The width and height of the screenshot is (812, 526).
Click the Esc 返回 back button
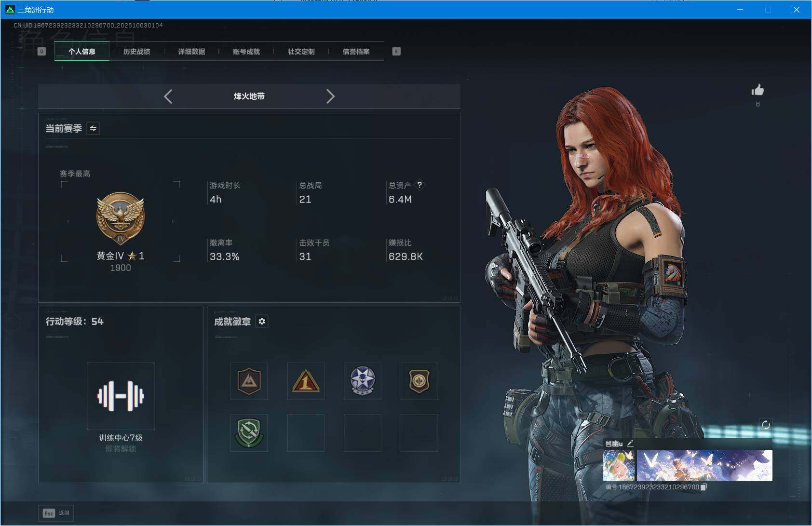pos(56,513)
